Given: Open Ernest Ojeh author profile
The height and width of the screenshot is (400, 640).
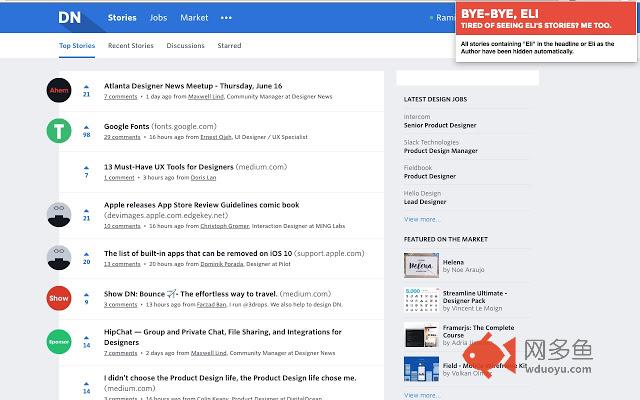Looking at the screenshot, I should [x=216, y=137].
